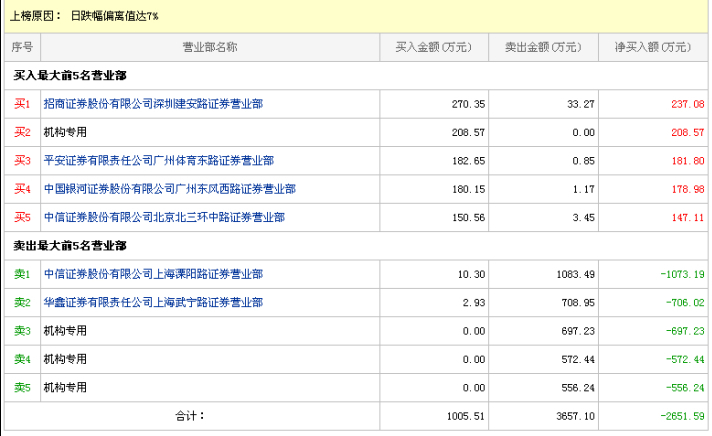Open 中信证券 上海溧阳路证券营业部 link

pyautogui.click(x=153, y=274)
